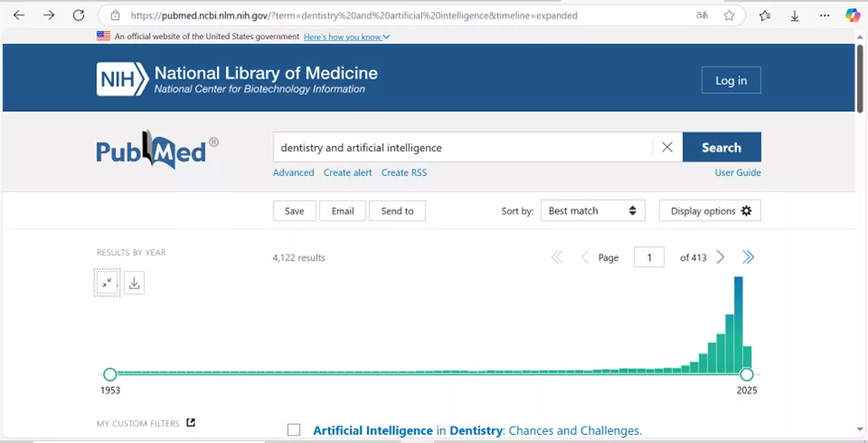
Task: Open Display options settings
Action: (709, 211)
